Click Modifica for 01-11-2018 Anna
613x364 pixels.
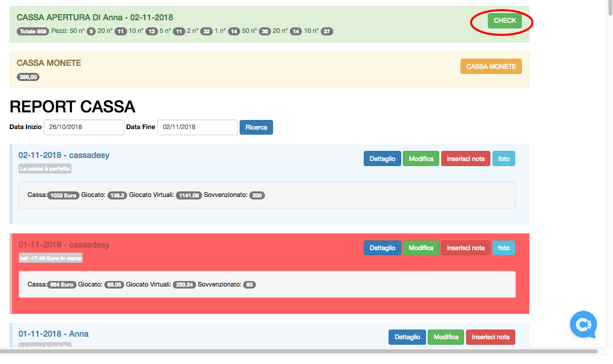coord(446,337)
